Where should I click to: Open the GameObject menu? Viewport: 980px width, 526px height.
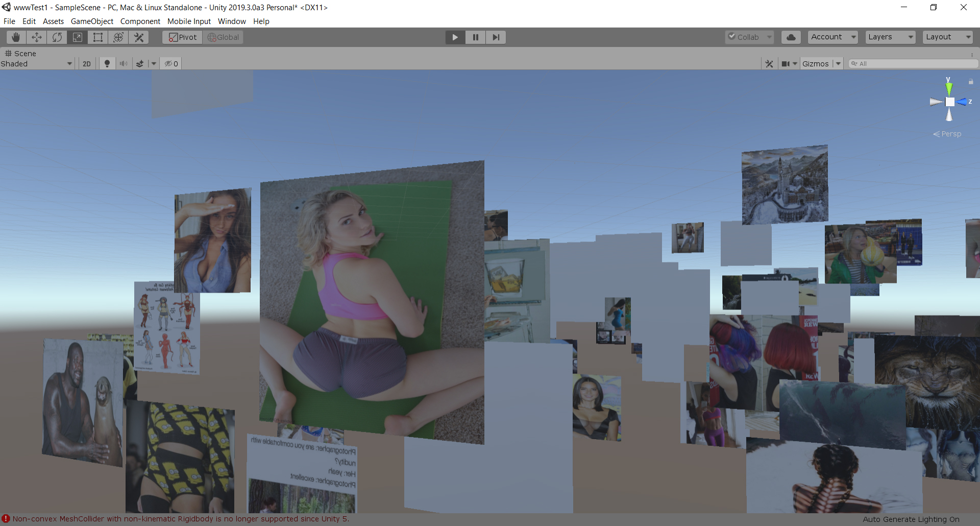pyautogui.click(x=92, y=21)
